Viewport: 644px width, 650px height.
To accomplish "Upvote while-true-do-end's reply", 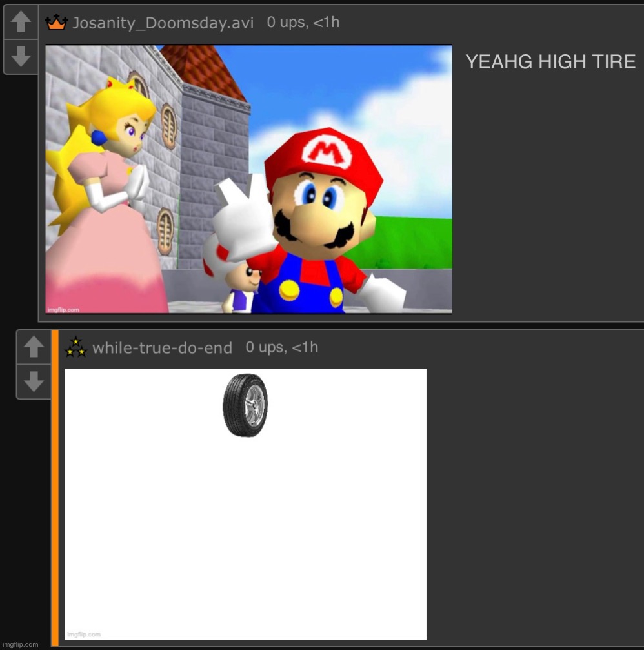I will 34,347.
